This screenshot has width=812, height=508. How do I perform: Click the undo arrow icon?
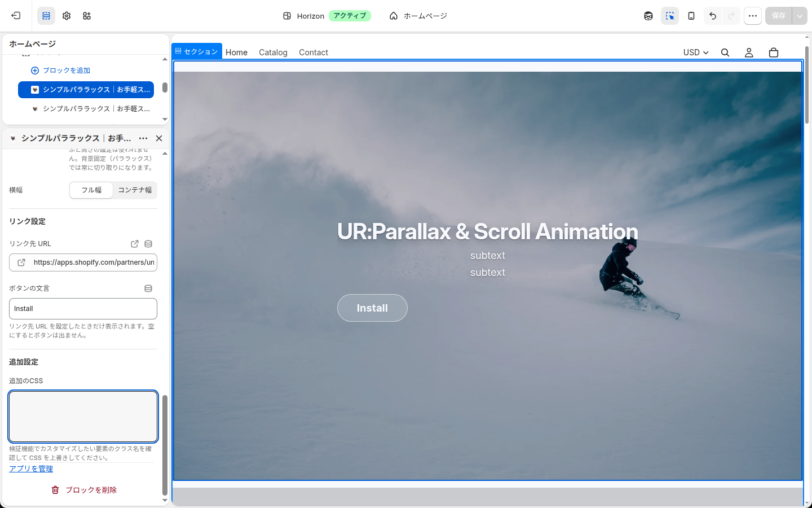click(713, 16)
